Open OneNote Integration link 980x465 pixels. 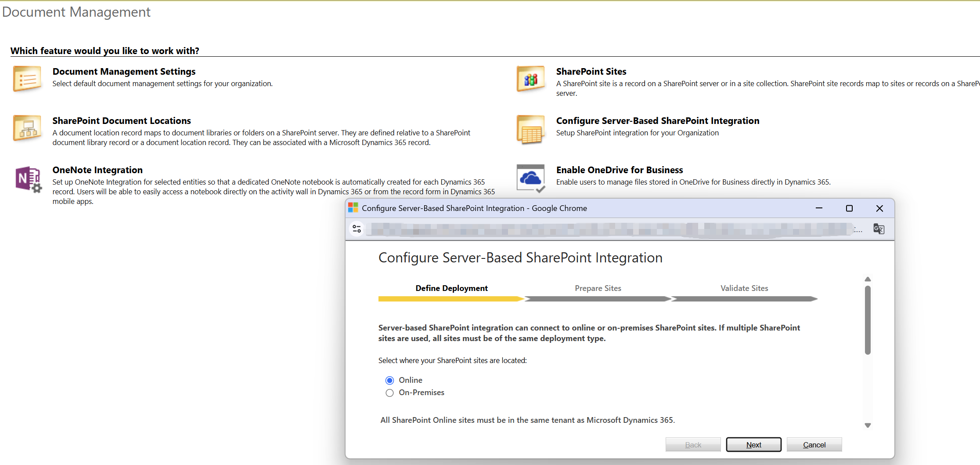pos(97,170)
